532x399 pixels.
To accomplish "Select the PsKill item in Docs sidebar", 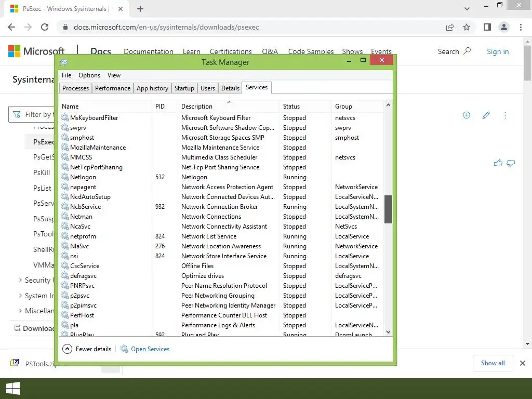I will 42,172.
